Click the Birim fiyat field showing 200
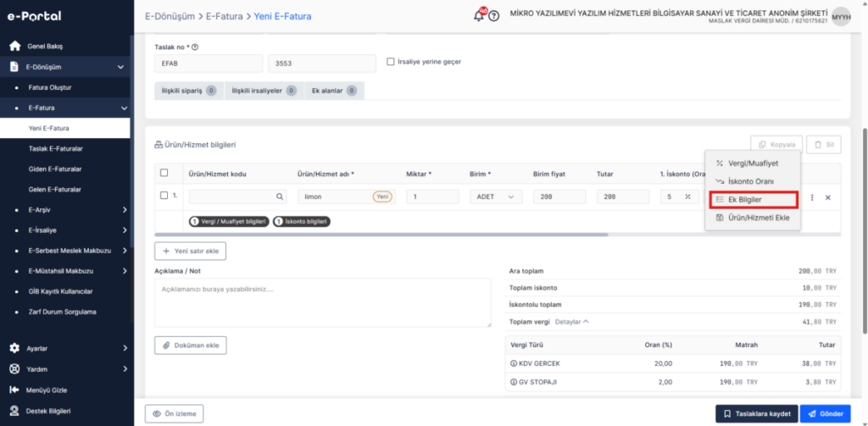Screen dimensions: 868x426 [559, 196]
